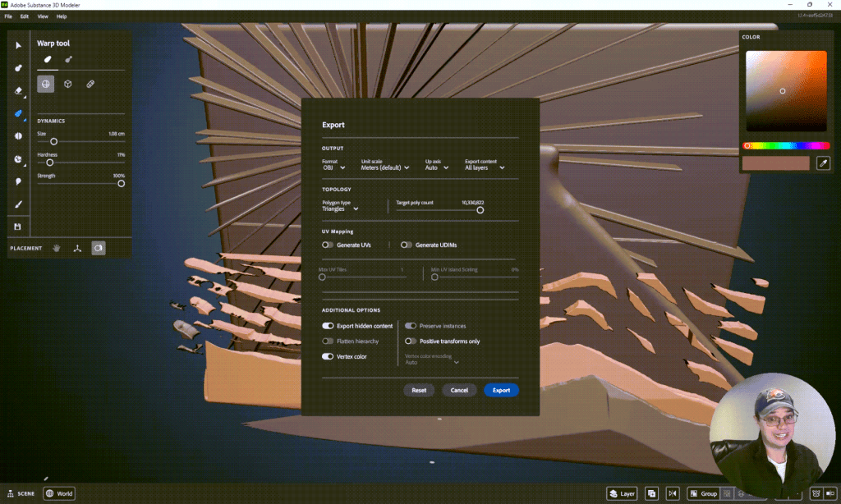
Task: Select the arrow Select tool
Action: point(18,45)
